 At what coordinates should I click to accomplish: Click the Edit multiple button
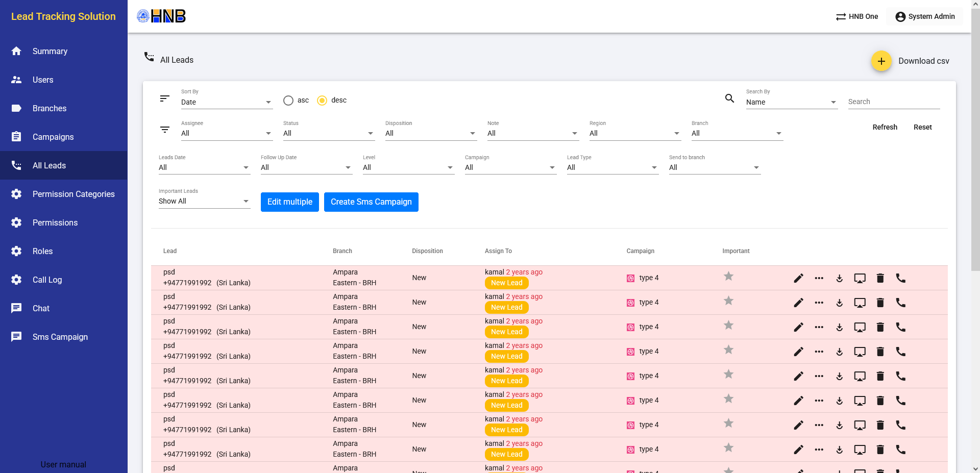289,202
